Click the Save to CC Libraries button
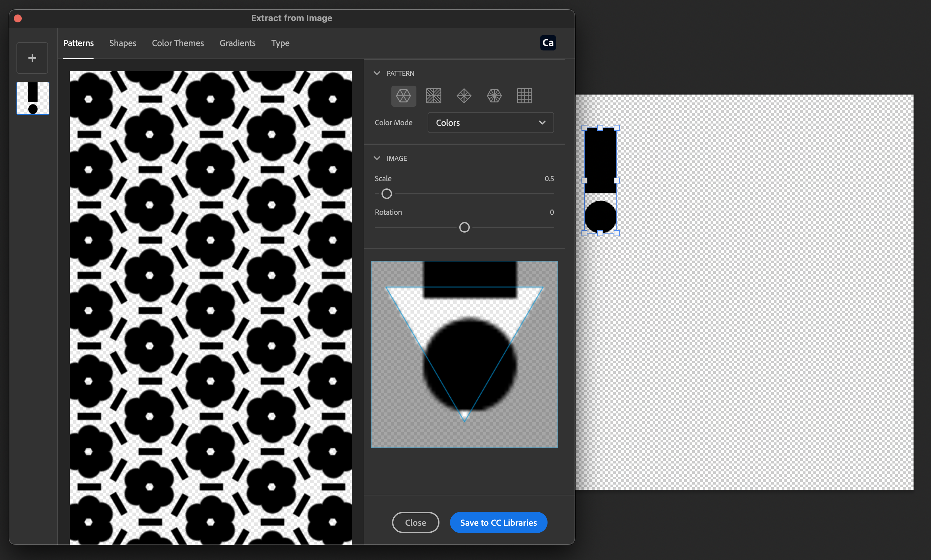 (x=498, y=522)
